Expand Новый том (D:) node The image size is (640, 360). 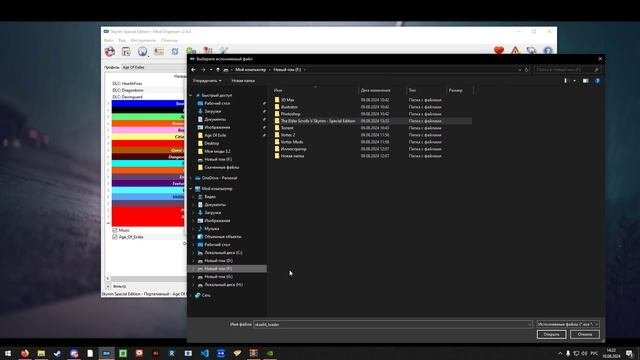point(193,261)
